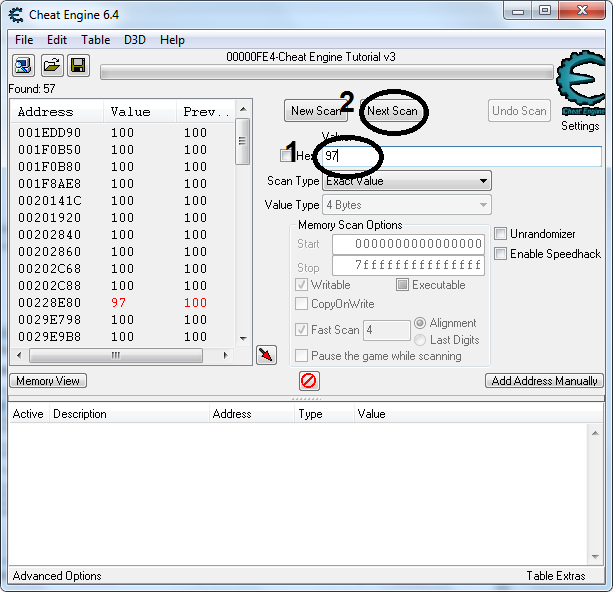Check the CopyOnWrite box

click(301, 303)
